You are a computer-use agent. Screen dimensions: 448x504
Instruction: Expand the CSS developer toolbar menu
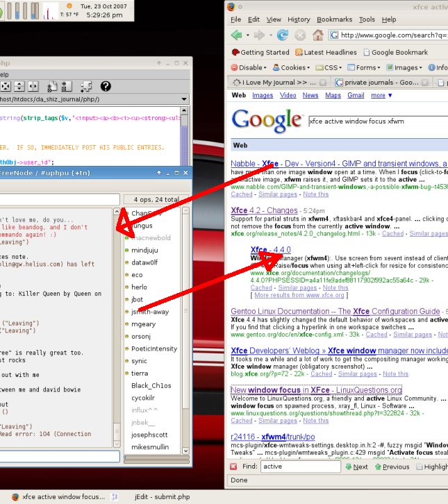329,67
